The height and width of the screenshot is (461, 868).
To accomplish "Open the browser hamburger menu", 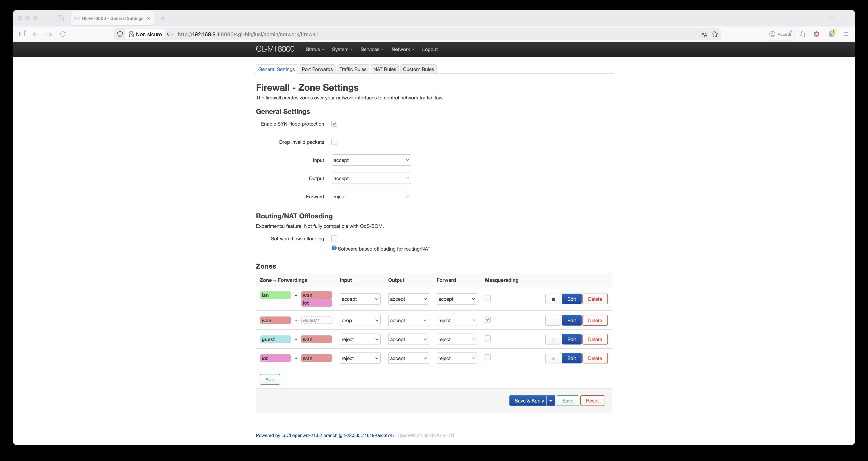I will (846, 34).
